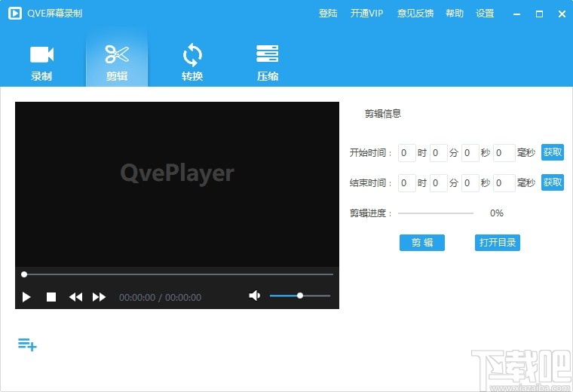Click the 开始时间 hours field
The image size is (573, 392).
(x=406, y=153)
